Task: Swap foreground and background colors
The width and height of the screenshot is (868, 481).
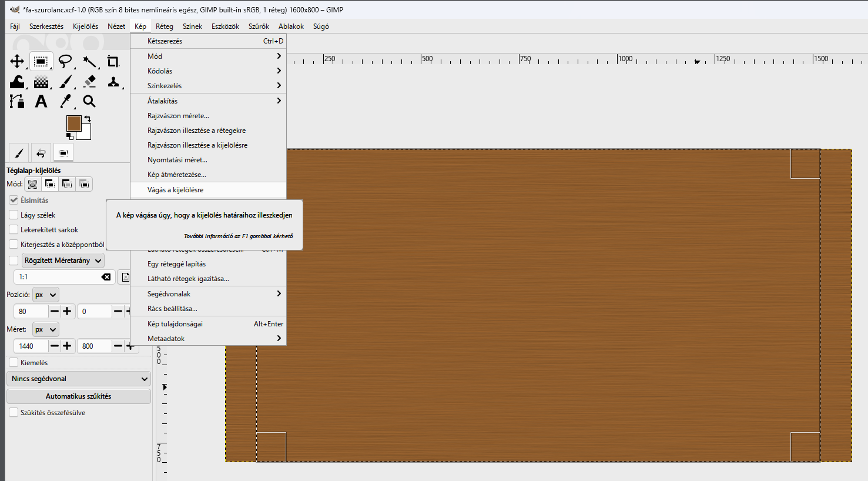Action: (88, 119)
